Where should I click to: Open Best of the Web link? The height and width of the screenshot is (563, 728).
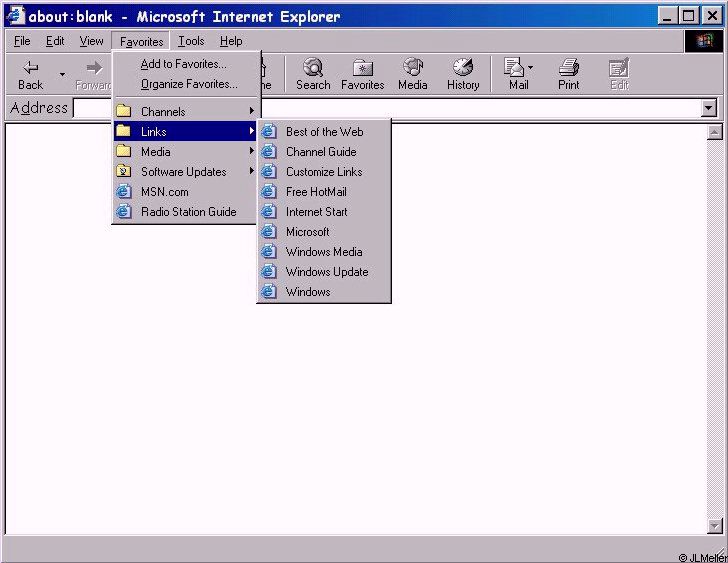[324, 132]
